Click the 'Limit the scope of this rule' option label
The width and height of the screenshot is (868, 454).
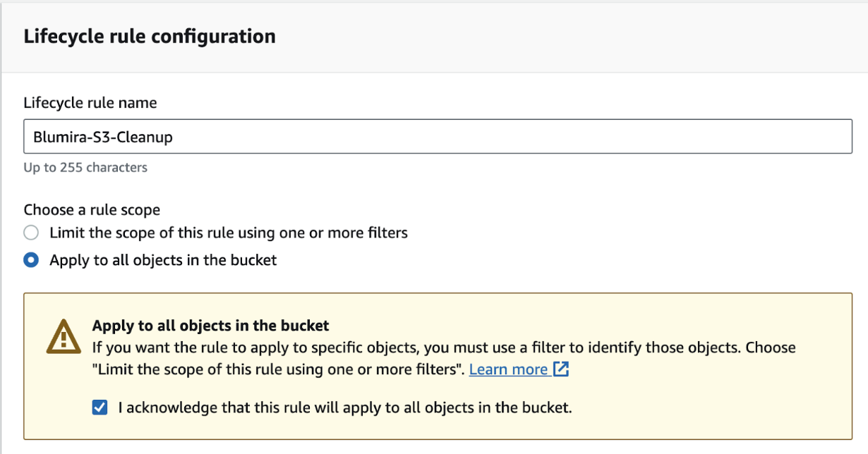click(x=229, y=233)
